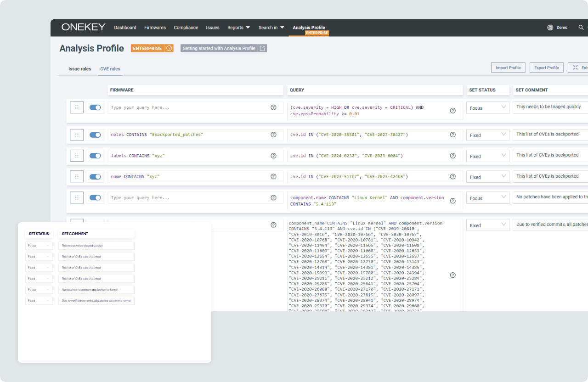
Task: Click the globe language icon
Action: tap(550, 28)
